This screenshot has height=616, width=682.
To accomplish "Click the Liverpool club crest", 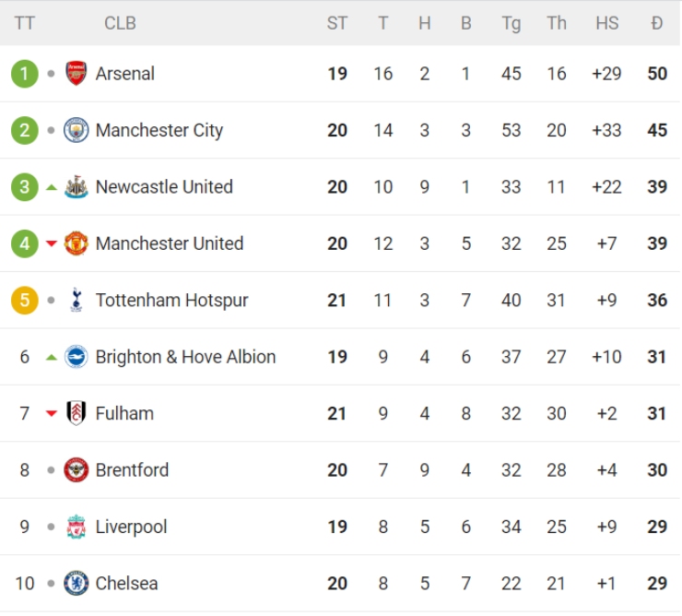I will click(76, 527).
